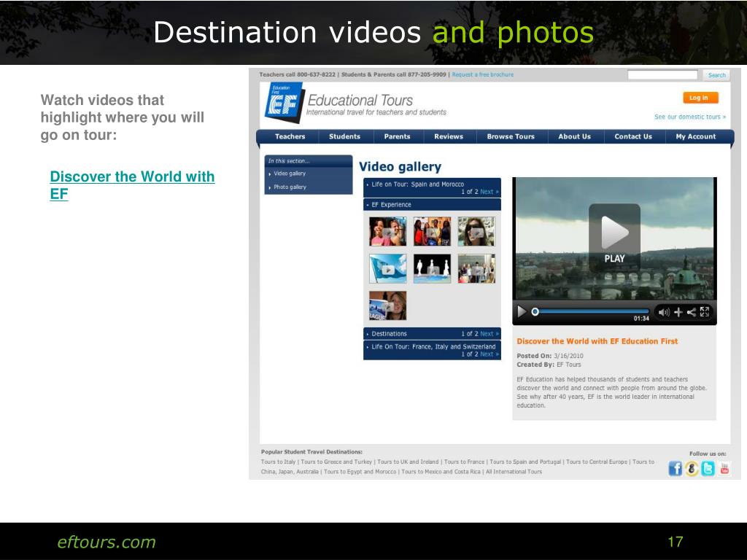The width and height of the screenshot is (747, 560).
Task: Open Discover the World with EF slide link
Action: click(132, 185)
